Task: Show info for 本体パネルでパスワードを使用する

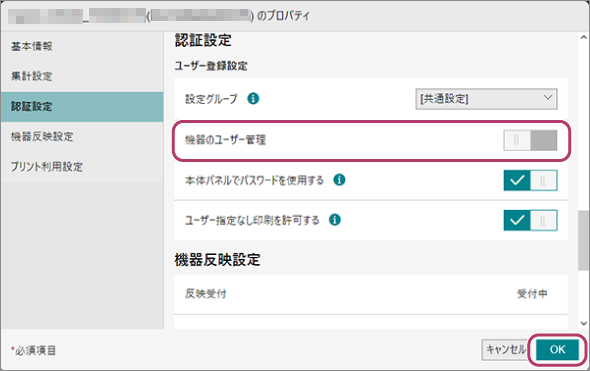Action: (339, 180)
